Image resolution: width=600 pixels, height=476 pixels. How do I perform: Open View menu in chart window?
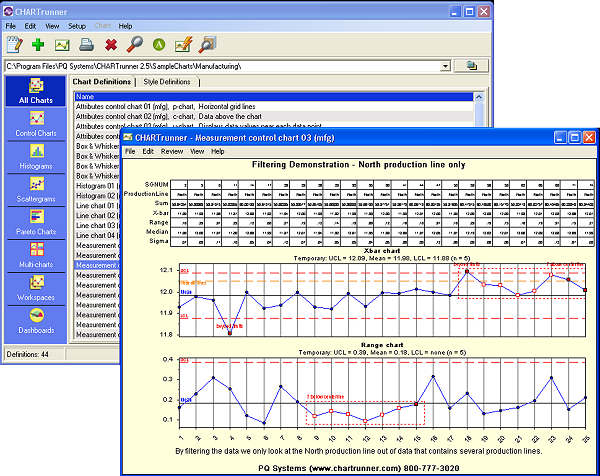tap(197, 151)
